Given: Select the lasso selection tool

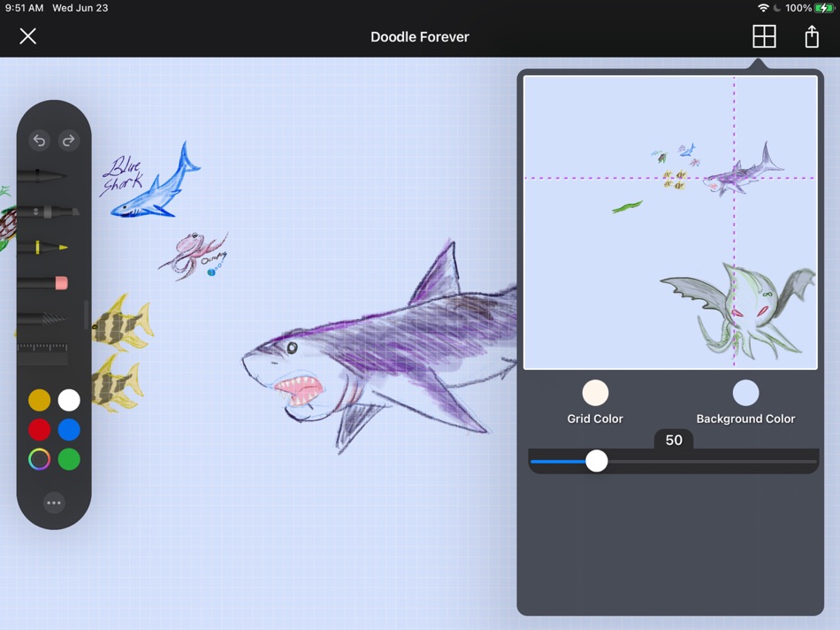Looking at the screenshot, I should [x=42, y=319].
